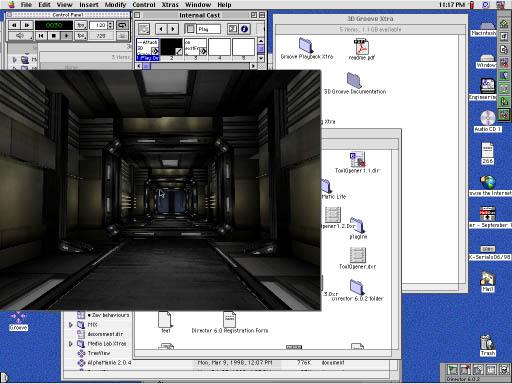Click the Internal Cast horizontal scrollbar thumb

[x=146, y=66]
